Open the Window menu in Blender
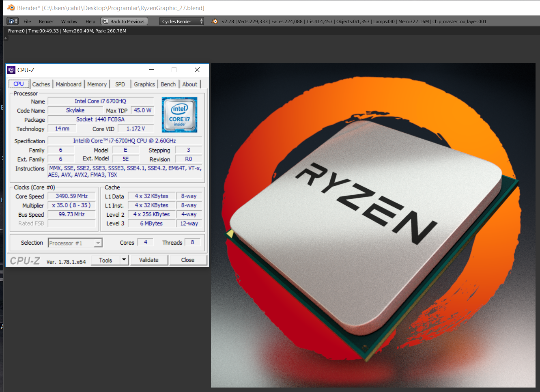Viewport: 540px width, 392px height. click(69, 22)
